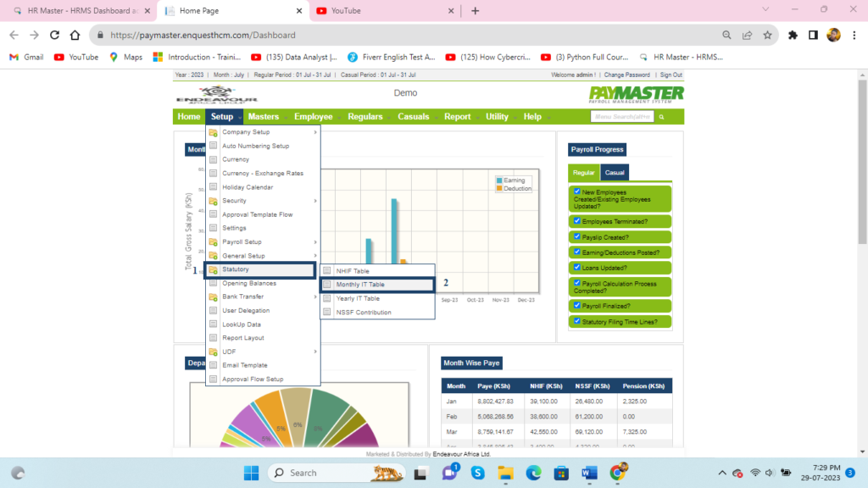Screen dimensions: 868x488
Task: Click the Menu Search input field
Action: (622, 117)
